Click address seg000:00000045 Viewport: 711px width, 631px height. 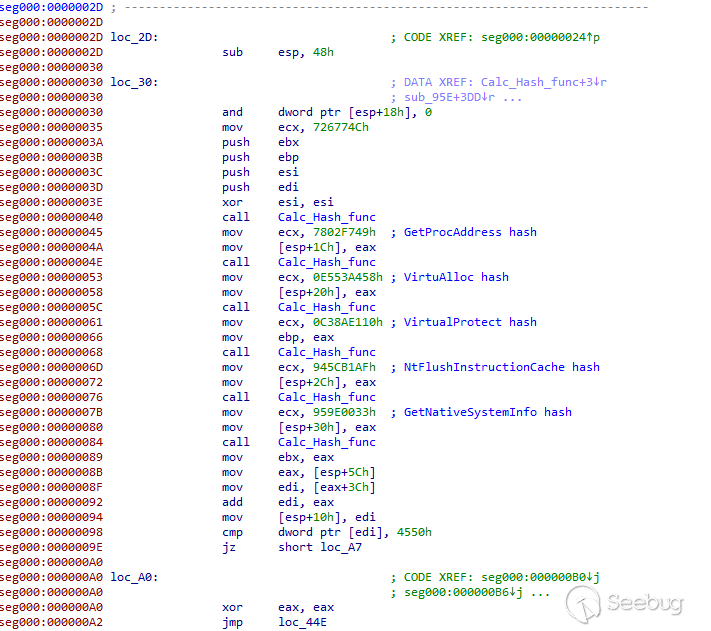[51, 232]
